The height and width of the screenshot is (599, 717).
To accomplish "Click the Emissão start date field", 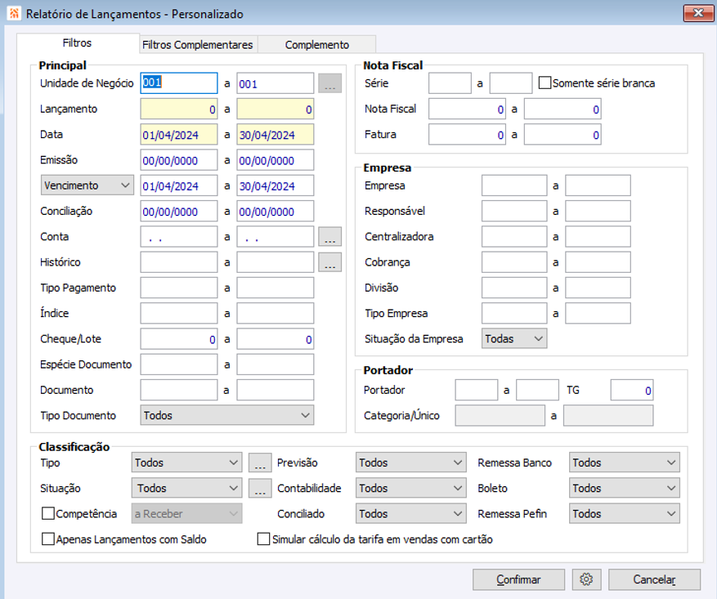I will 179,160.
